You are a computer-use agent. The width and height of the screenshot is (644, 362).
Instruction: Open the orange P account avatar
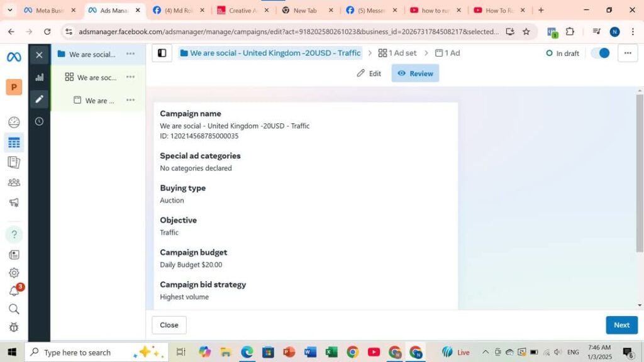tap(14, 87)
